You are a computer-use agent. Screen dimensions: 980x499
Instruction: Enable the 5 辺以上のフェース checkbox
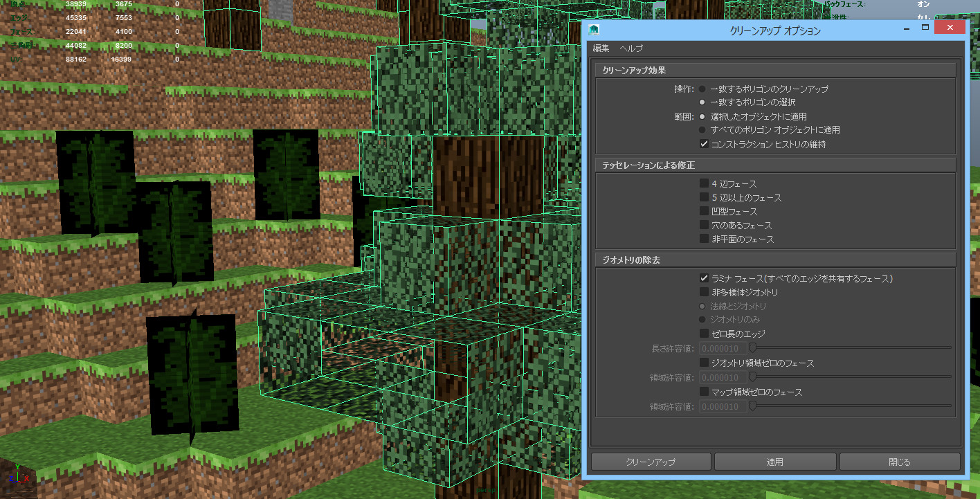click(x=704, y=197)
